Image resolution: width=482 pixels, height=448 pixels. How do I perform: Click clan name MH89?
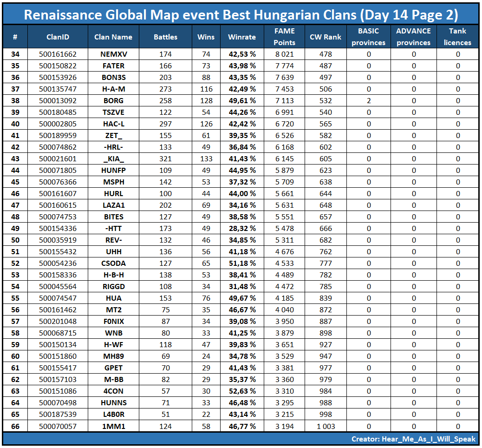click(114, 356)
